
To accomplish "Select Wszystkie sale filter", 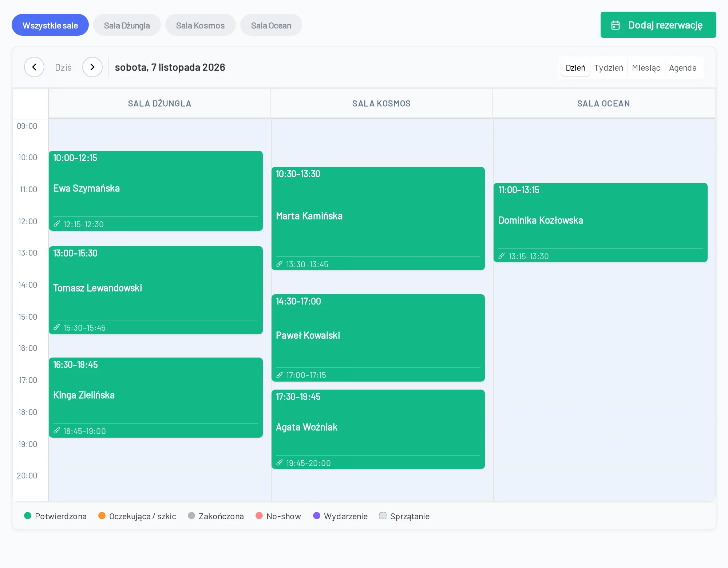I will click(50, 25).
